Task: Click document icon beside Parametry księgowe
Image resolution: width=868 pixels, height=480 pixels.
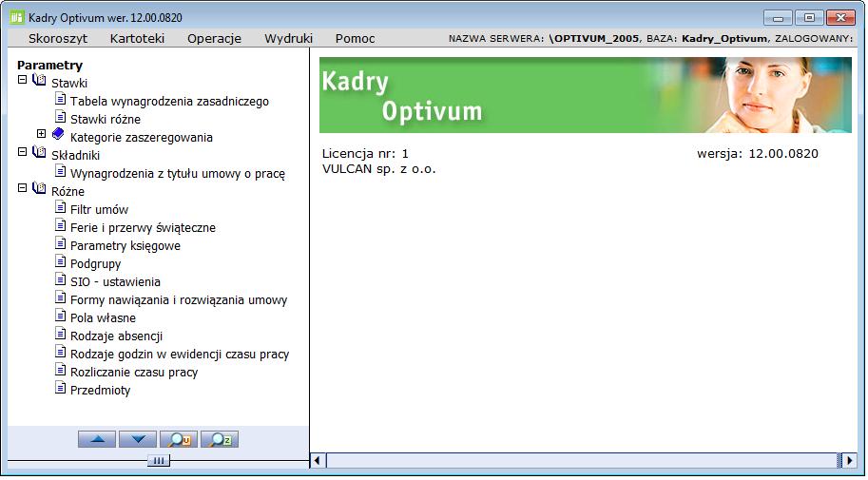Action: 60,243
